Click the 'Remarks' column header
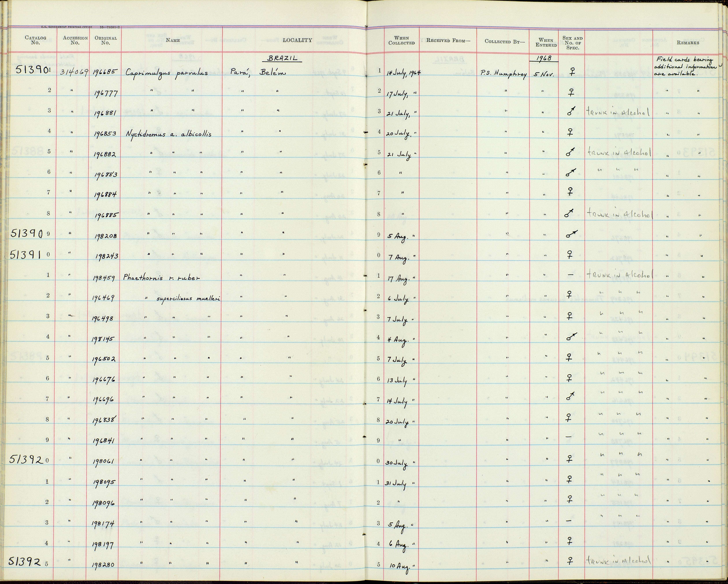The image size is (728, 584). point(688,43)
